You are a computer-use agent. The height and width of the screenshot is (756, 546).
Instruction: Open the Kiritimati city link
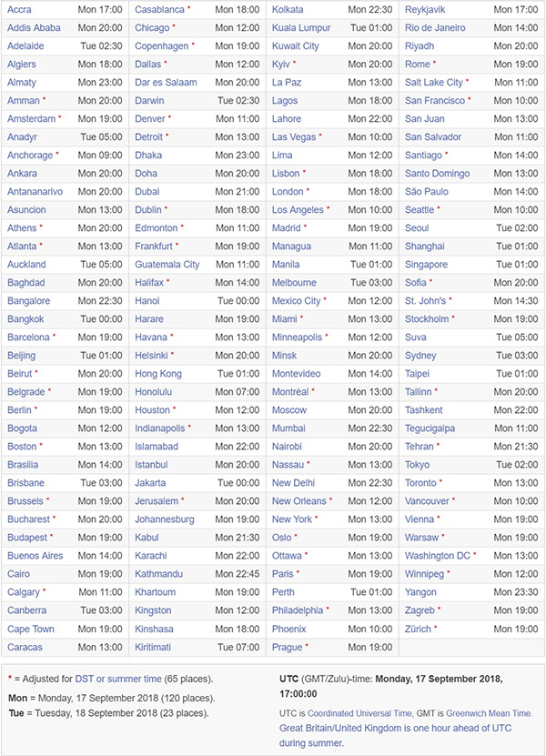[x=153, y=647]
